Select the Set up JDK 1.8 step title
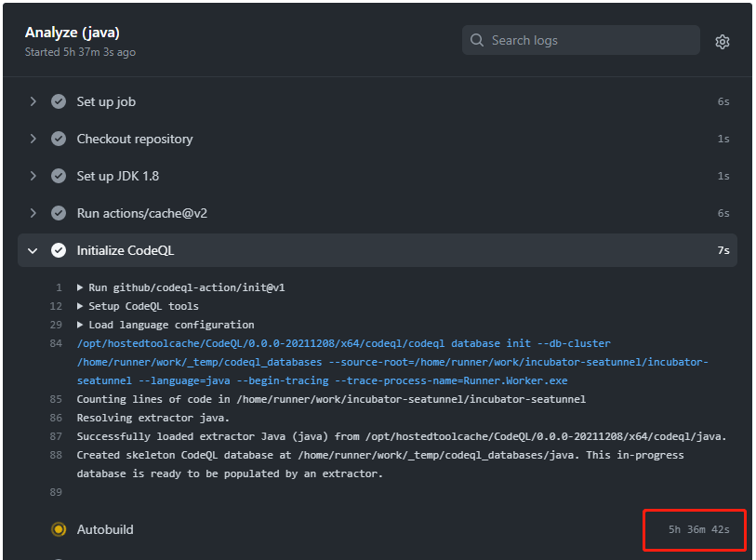 [118, 176]
